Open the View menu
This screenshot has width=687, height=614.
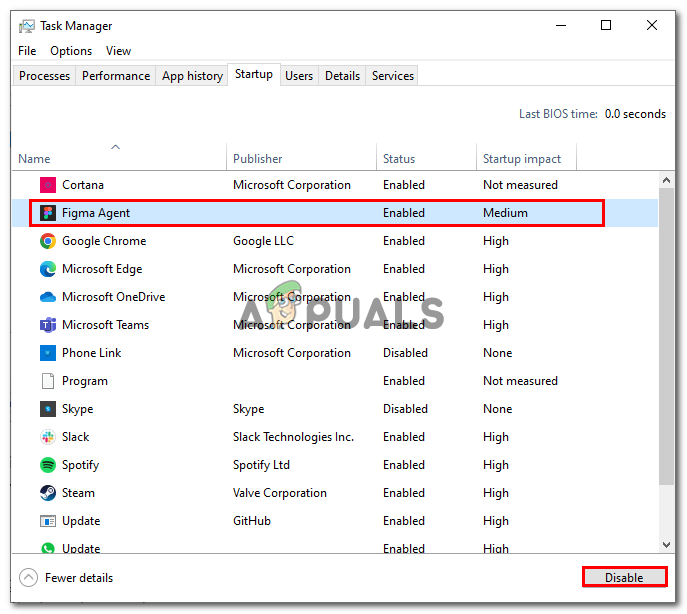tap(118, 51)
